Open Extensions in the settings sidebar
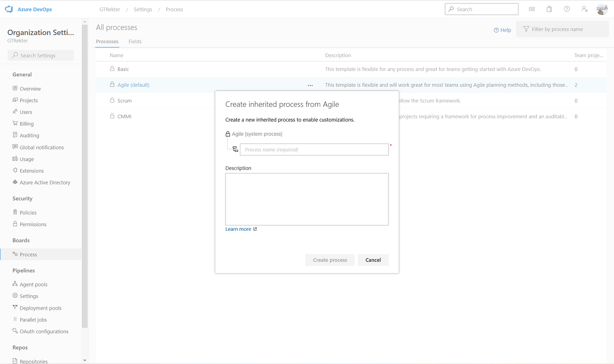 [32, 171]
